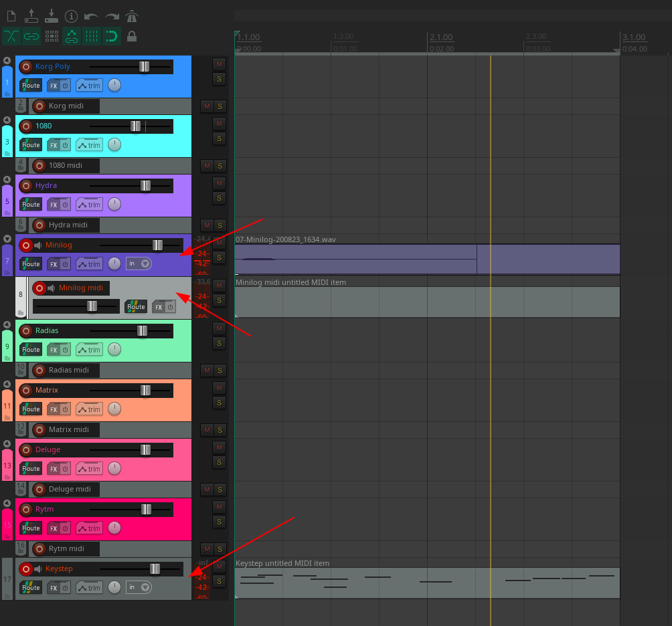Screen dimensions: 672x626
Task: Click volume fader of 1080 track
Action: point(135,126)
